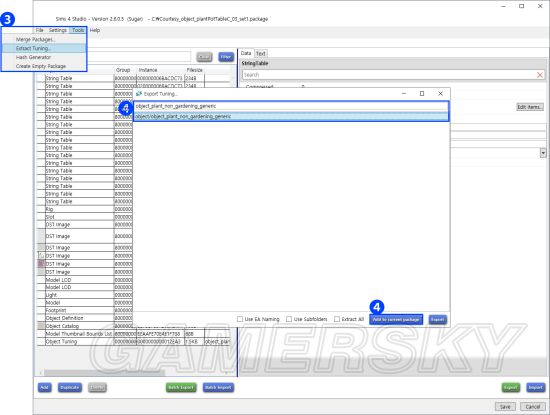Toggle the Use Subfolders checkbox

pyautogui.click(x=289, y=319)
